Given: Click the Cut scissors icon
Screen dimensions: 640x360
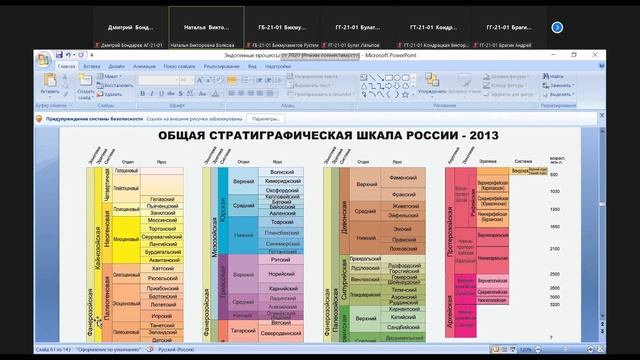Looking at the screenshot, I should tap(65, 77).
